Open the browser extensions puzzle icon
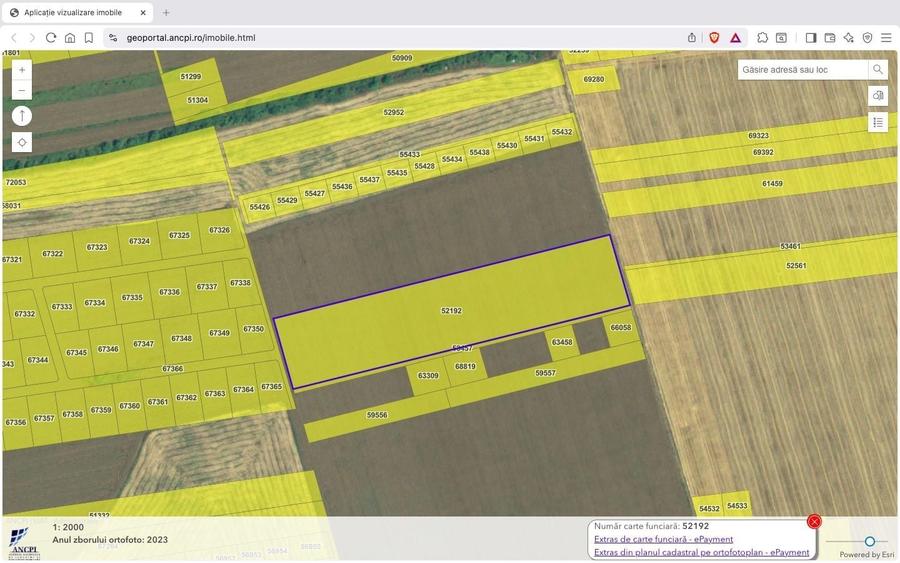The image size is (900, 563). click(762, 38)
